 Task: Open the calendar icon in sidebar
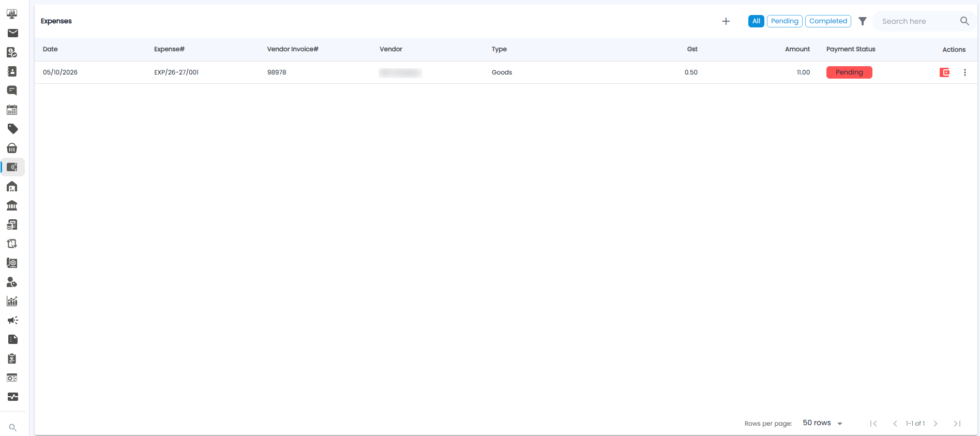(x=12, y=110)
